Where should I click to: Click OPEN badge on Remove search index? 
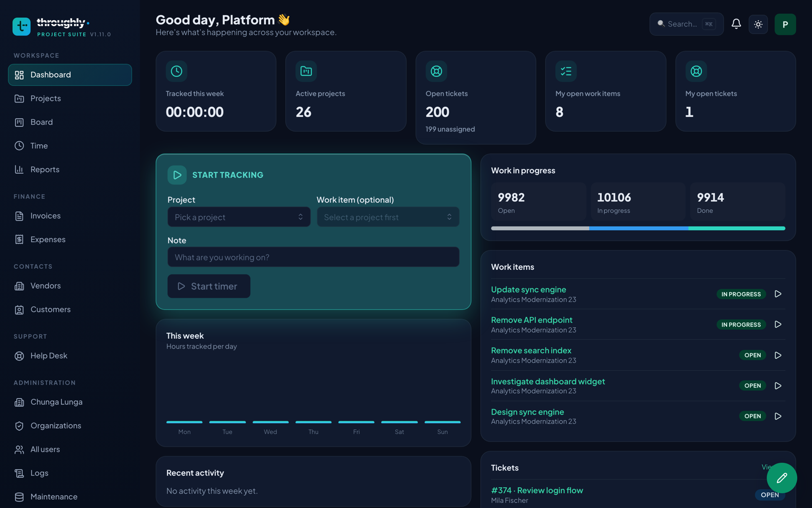(753, 355)
